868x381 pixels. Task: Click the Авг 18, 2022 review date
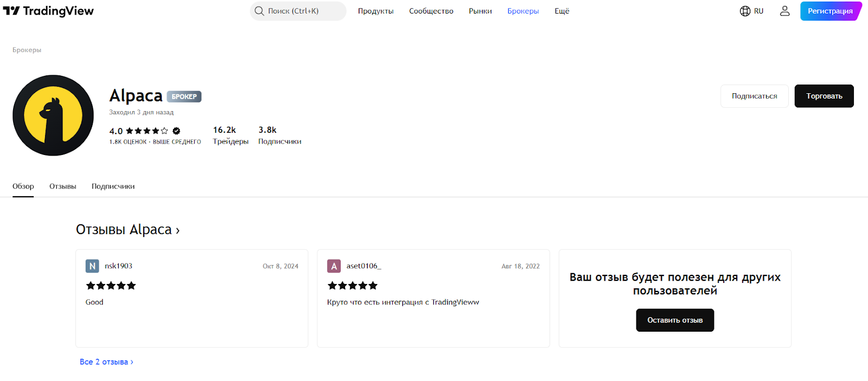[x=521, y=266]
